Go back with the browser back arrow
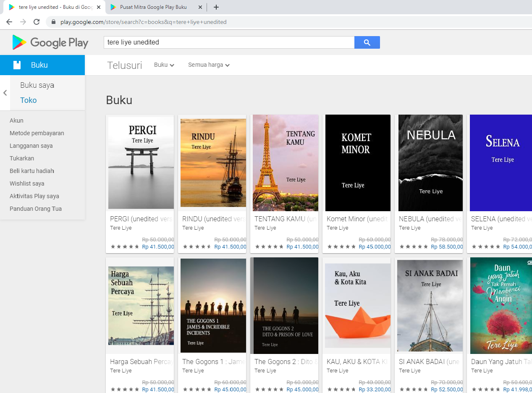This screenshot has width=532, height=393. point(9,22)
